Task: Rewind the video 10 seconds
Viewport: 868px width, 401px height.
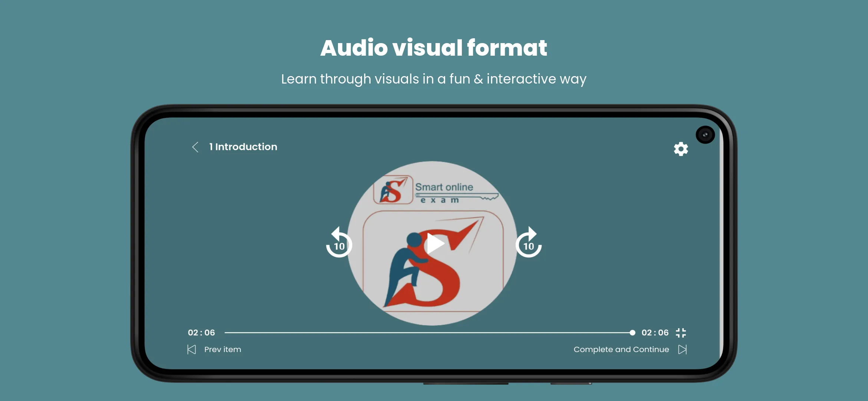Action: (x=339, y=242)
